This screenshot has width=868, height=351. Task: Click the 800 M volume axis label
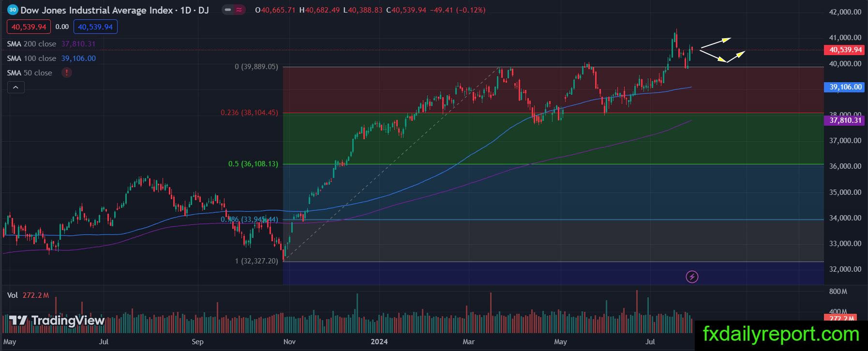coord(838,292)
